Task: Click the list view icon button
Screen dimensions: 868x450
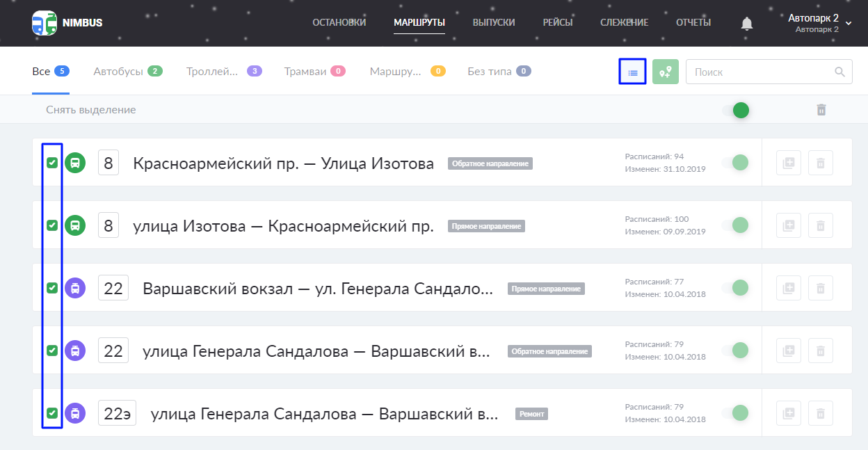Action: [x=632, y=72]
